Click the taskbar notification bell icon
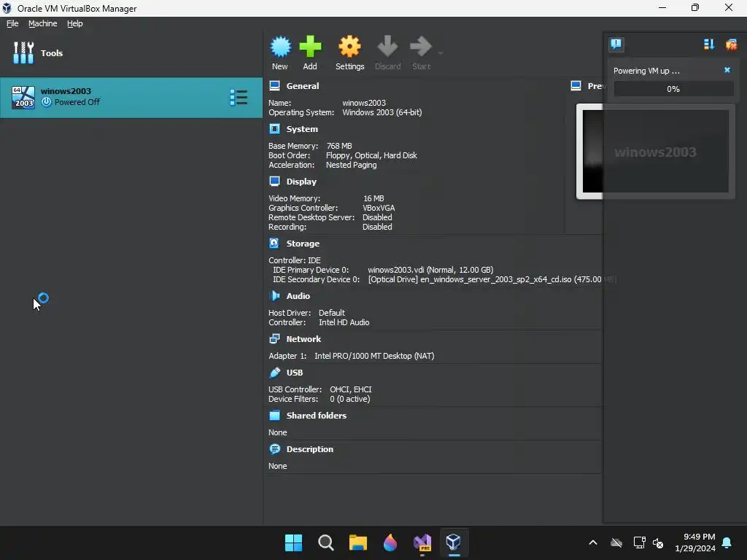This screenshot has width=747, height=560. 727,542
